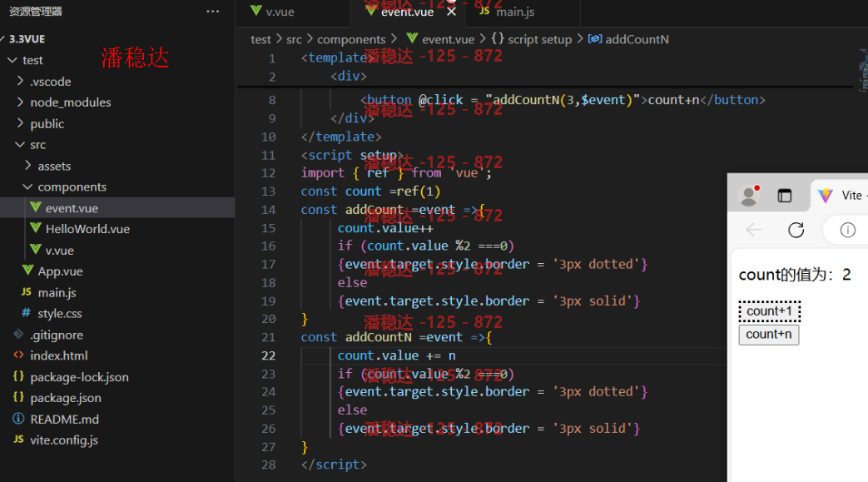Click the count+n button in browser
The height and width of the screenshot is (482, 868).
tap(769, 335)
